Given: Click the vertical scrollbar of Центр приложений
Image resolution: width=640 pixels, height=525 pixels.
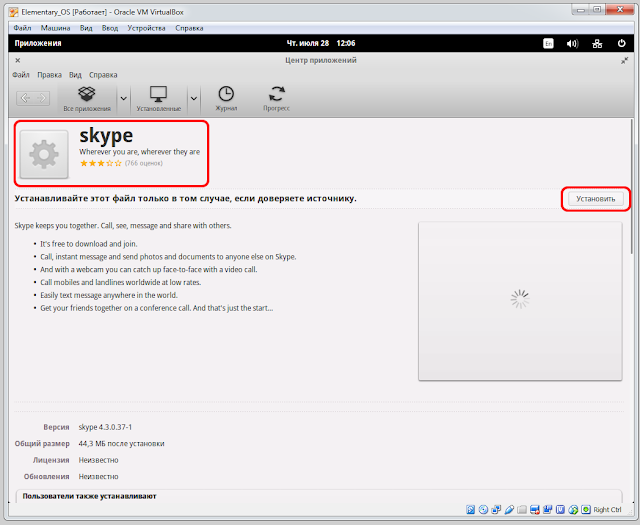Looking at the screenshot, I should (633, 188).
